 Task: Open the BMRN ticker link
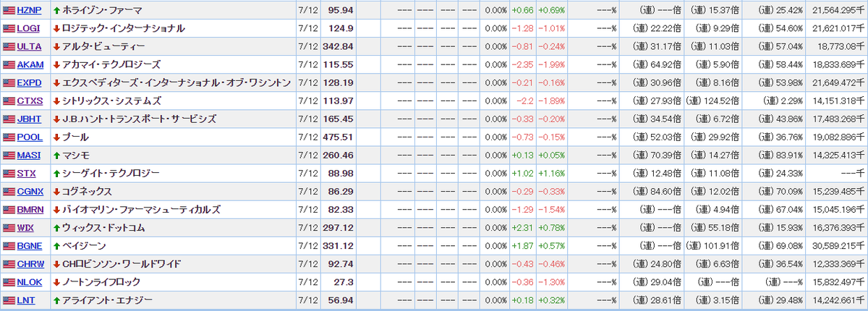coord(30,209)
